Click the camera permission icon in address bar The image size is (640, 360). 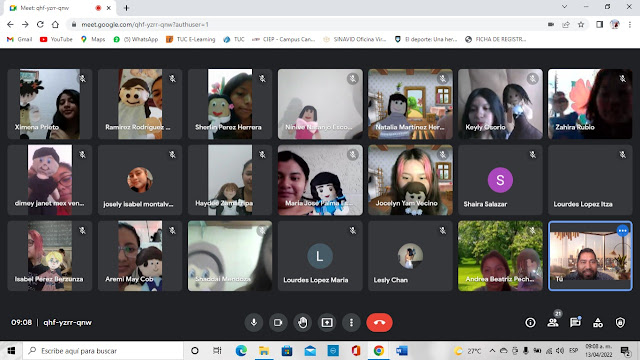point(551,24)
